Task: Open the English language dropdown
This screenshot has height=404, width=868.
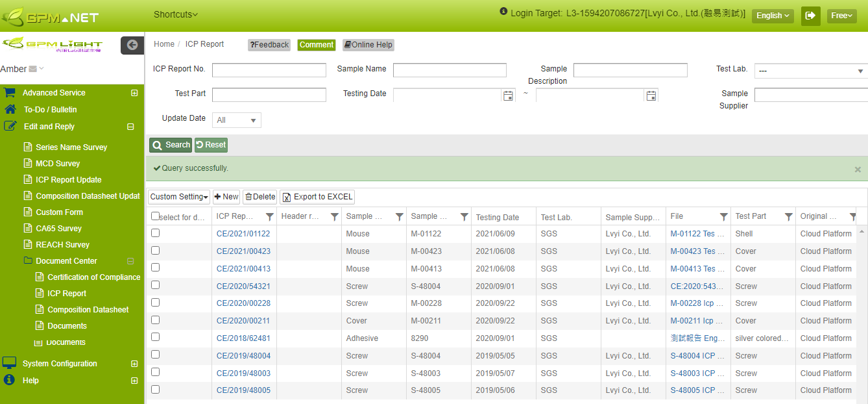Action: [773, 16]
